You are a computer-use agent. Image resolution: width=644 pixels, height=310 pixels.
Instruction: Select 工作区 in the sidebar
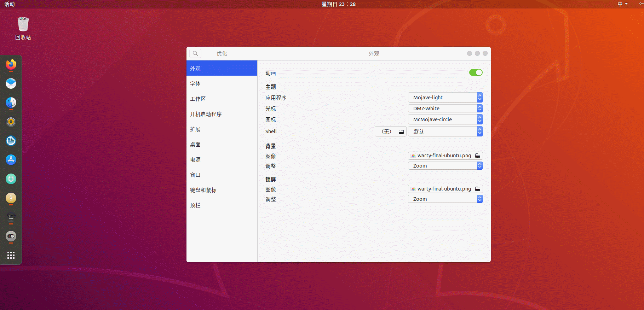[x=222, y=99]
